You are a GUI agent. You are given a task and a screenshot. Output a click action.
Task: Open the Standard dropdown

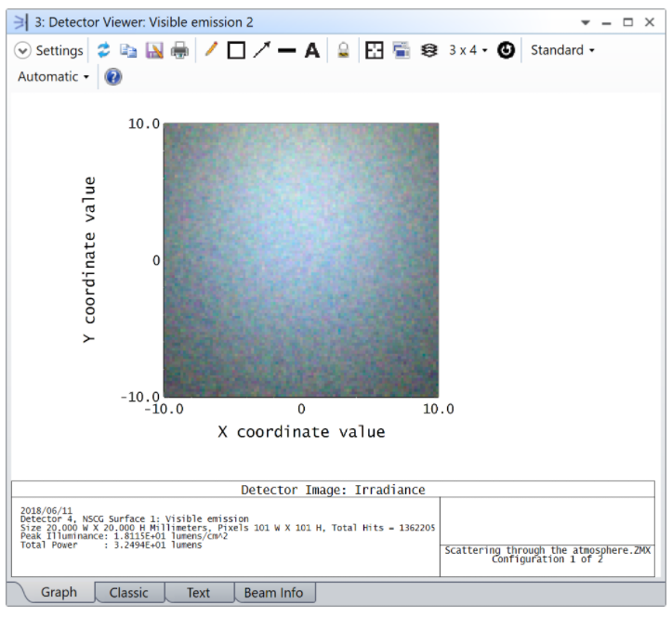(562, 50)
